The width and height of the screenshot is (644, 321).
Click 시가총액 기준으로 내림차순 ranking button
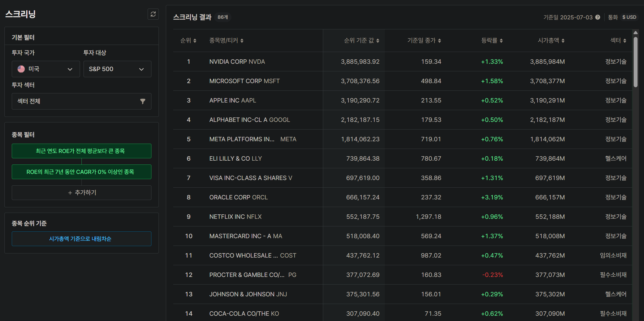(x=81, y=239)
